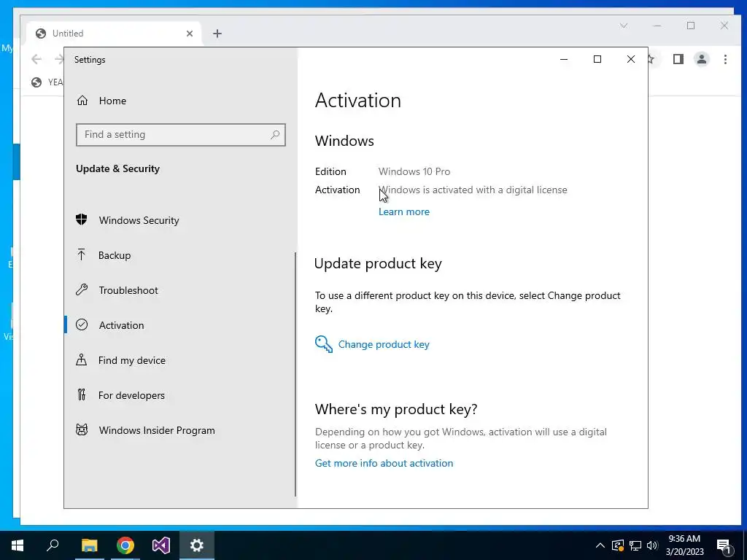Click Settings gear on taskbar
Screen dimensions: 747x560
pyautogui.click(x=197, y=545)
